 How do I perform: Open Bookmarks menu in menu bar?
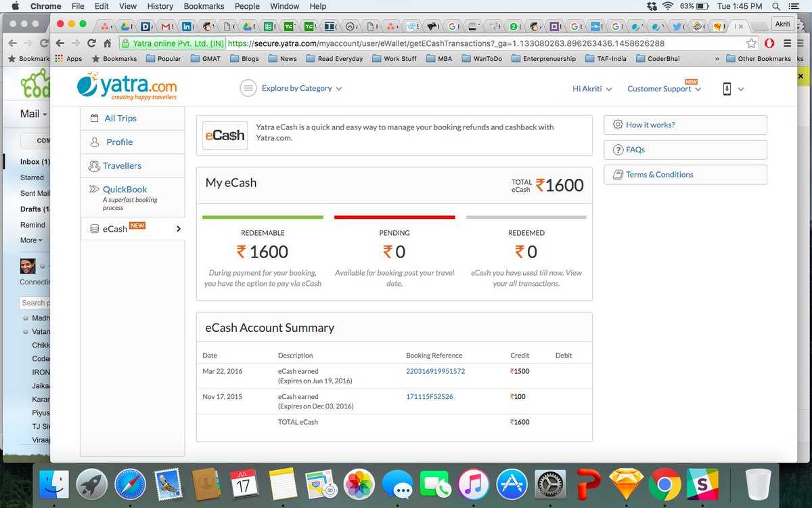pyautogui.click(x=204, y=6)
